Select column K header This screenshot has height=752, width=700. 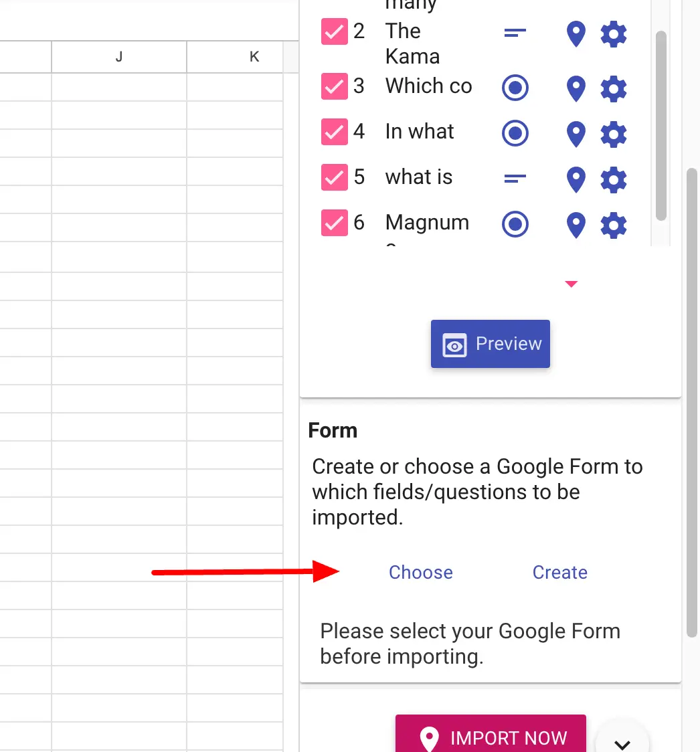254,57
